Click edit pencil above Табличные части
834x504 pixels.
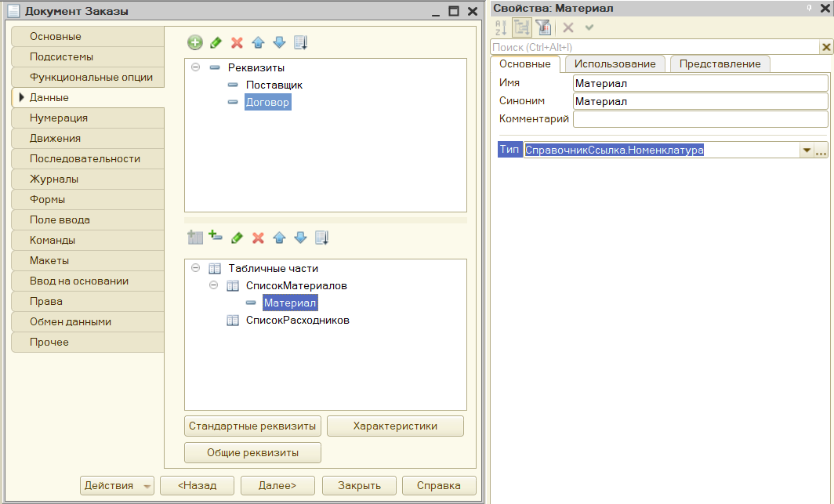238,237
